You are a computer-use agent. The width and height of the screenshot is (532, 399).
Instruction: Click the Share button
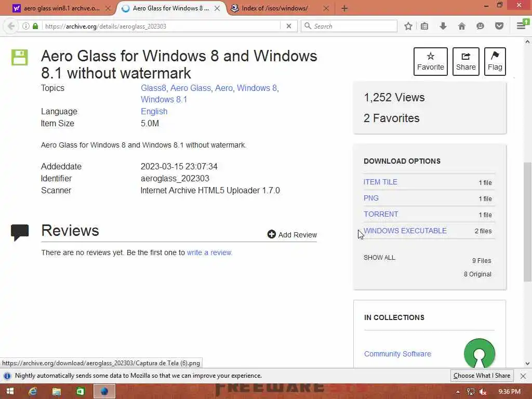tap(466, 61)
